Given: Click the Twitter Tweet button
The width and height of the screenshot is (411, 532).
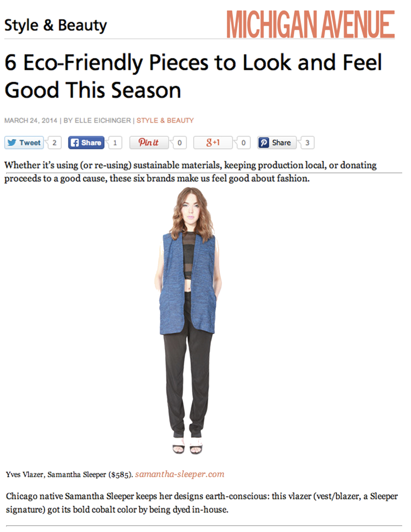Looking at the screenshot, I should pos(24,143).
